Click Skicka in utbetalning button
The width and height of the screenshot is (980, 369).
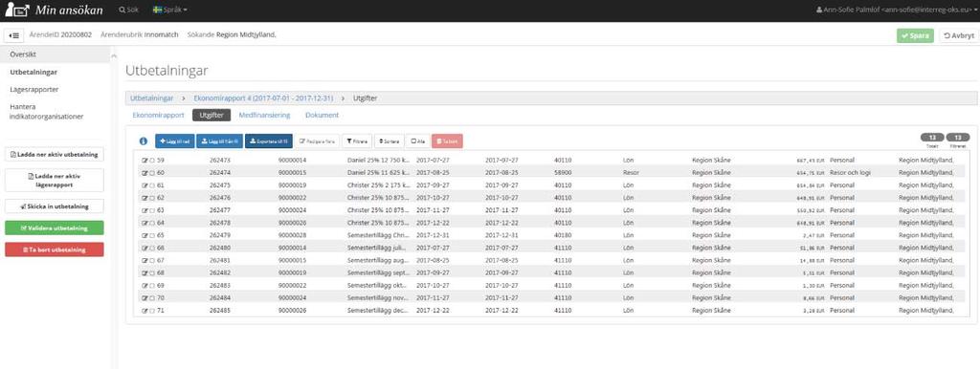pos(55,206)
